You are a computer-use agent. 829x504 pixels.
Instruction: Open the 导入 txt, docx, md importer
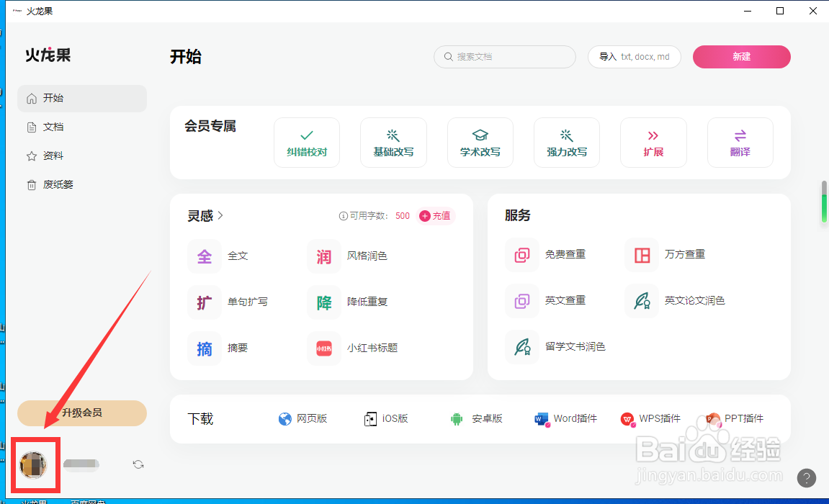point(634,57)
